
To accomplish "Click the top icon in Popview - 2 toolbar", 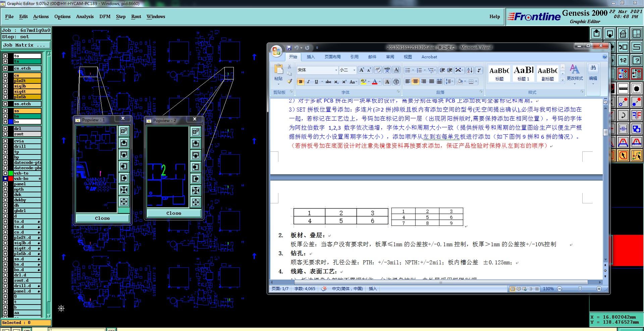I will tap(196, 132).
